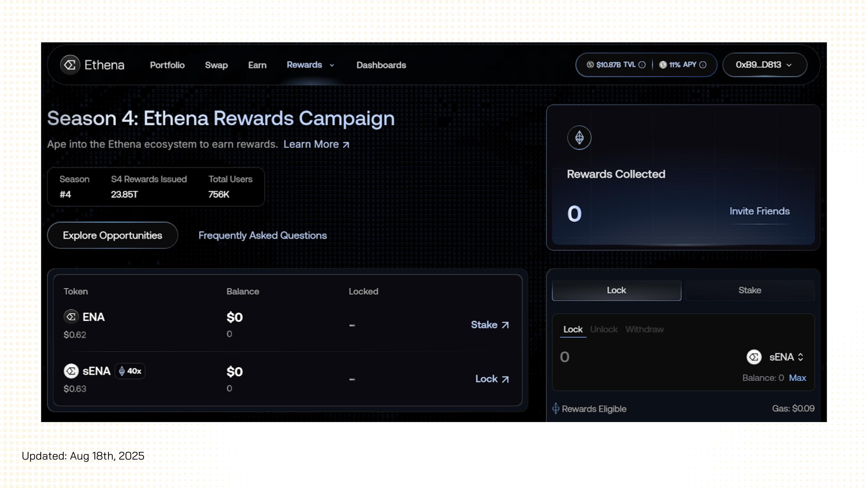This screenshot has width=868, height=488.
Task: Click the APY info icon
Action: tap(703, 65)
